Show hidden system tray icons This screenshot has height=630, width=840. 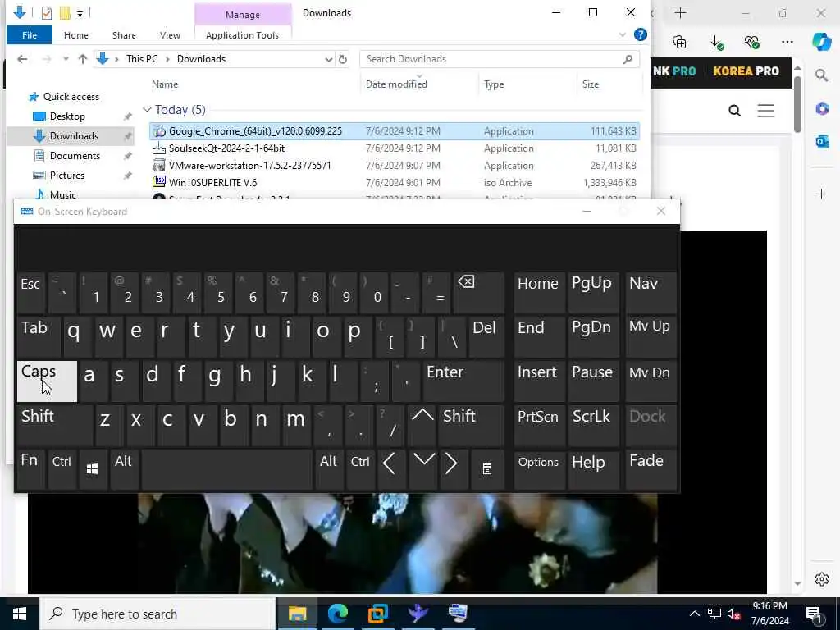[x=694, y=614]
